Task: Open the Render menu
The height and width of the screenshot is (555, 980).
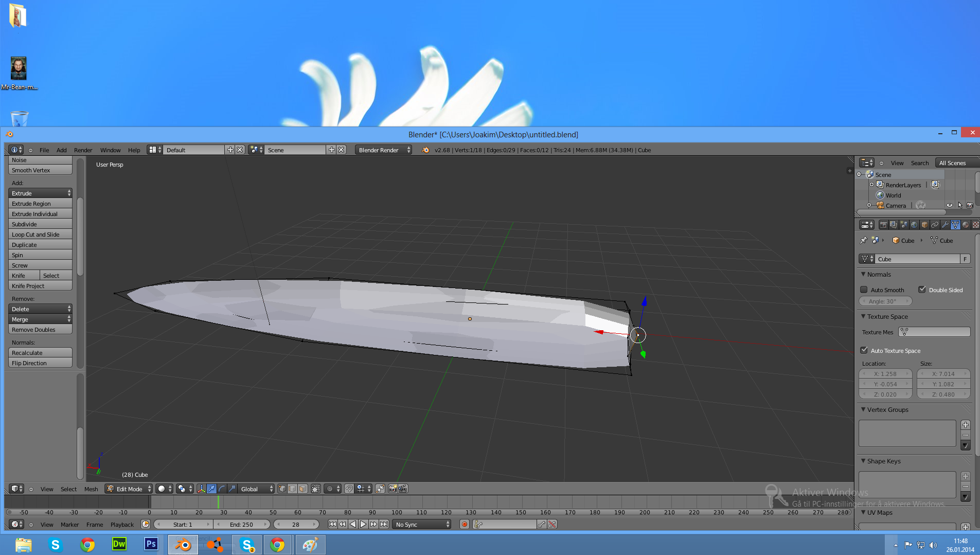Action: [x=83, y=150]
